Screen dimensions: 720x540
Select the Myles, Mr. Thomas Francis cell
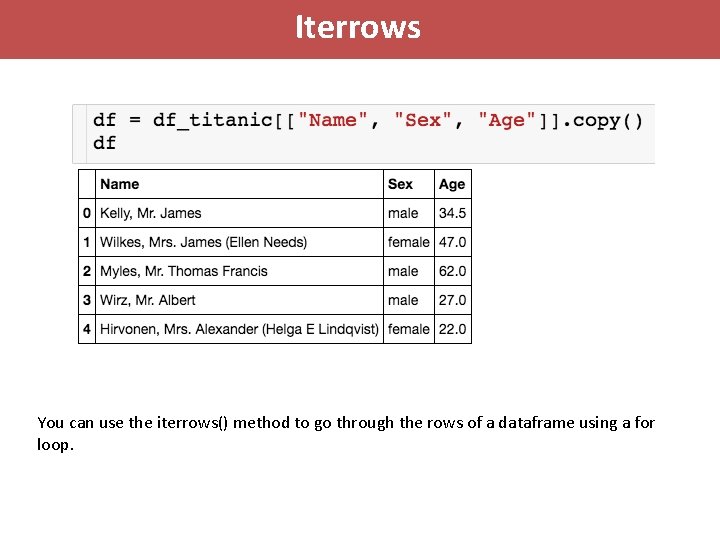tap(184, 271)
